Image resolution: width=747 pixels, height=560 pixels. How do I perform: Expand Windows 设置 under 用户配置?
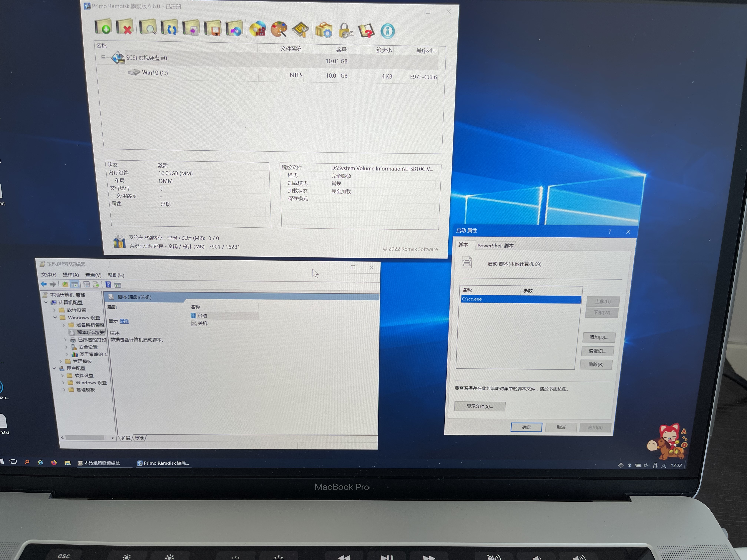tap(63, 382)
